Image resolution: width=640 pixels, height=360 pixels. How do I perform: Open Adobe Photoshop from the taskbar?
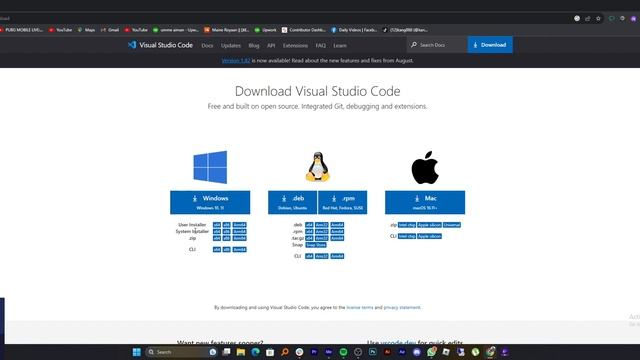[x=373, y=352]
